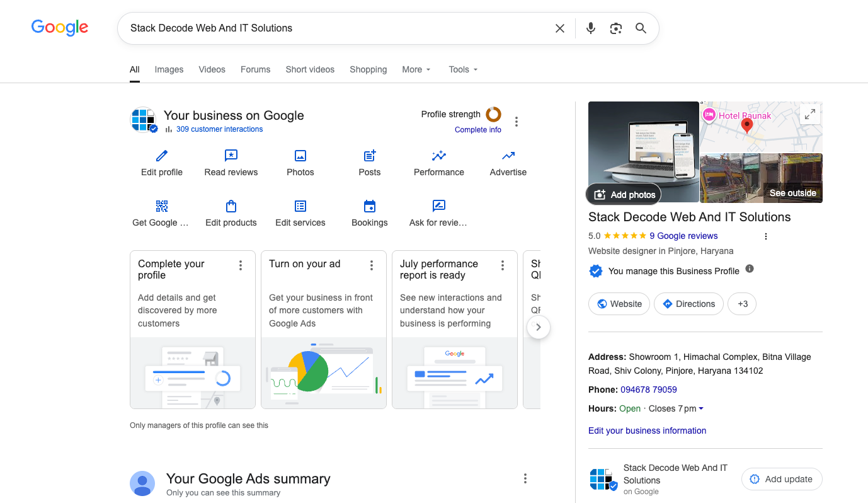868x503 pixels.
Task: Switch to the Shopping tab
Action: [x=368, y=69]
